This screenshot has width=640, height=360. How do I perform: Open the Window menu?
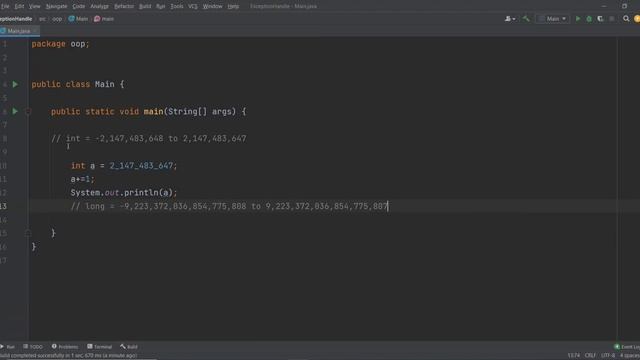[212, 6]
